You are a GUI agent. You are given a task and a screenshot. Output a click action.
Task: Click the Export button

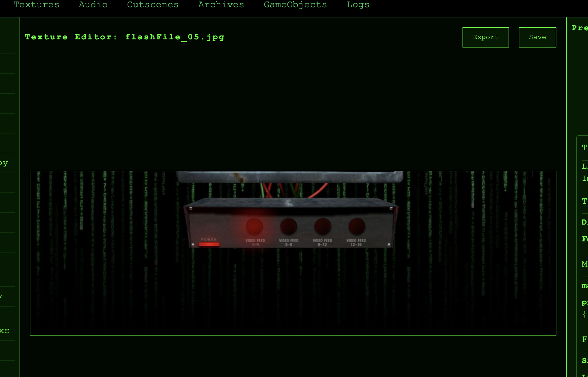485,37
